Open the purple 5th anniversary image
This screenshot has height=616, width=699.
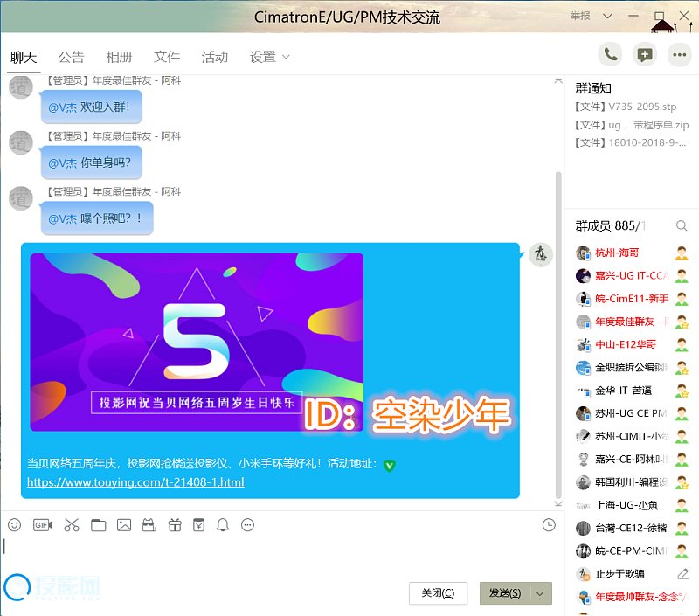click(x=197, y=342)
